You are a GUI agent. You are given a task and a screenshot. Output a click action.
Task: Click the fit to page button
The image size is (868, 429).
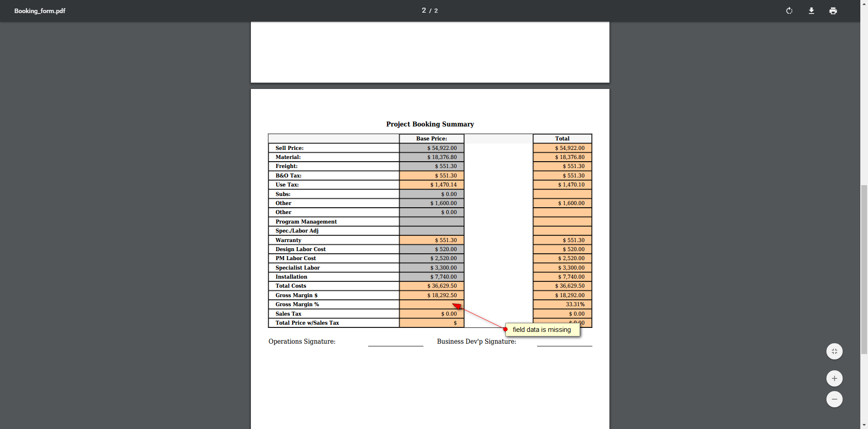coord(835,351)
